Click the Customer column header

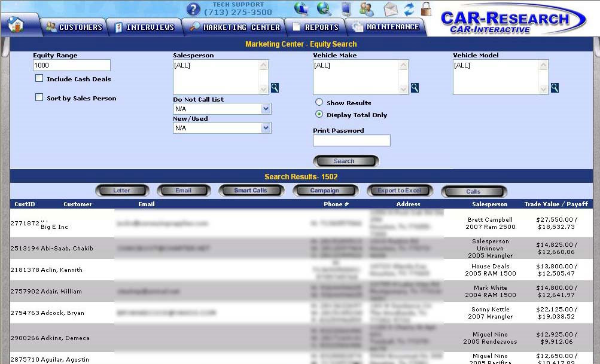tap(78, 204)
